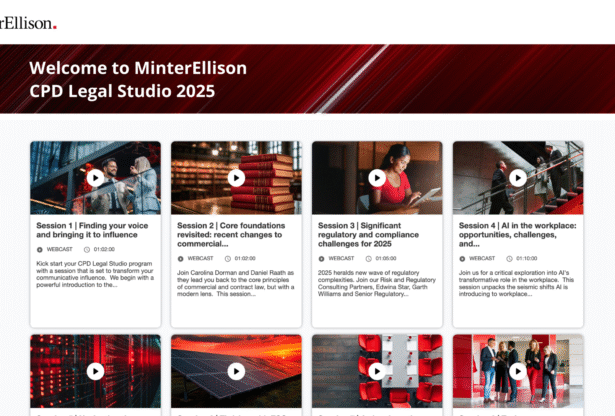The width and height of the screenshot is (615, 416).
Task: Click the Webcast icon under Session 4
Action: pyautogui.click(x=463, y=258)
